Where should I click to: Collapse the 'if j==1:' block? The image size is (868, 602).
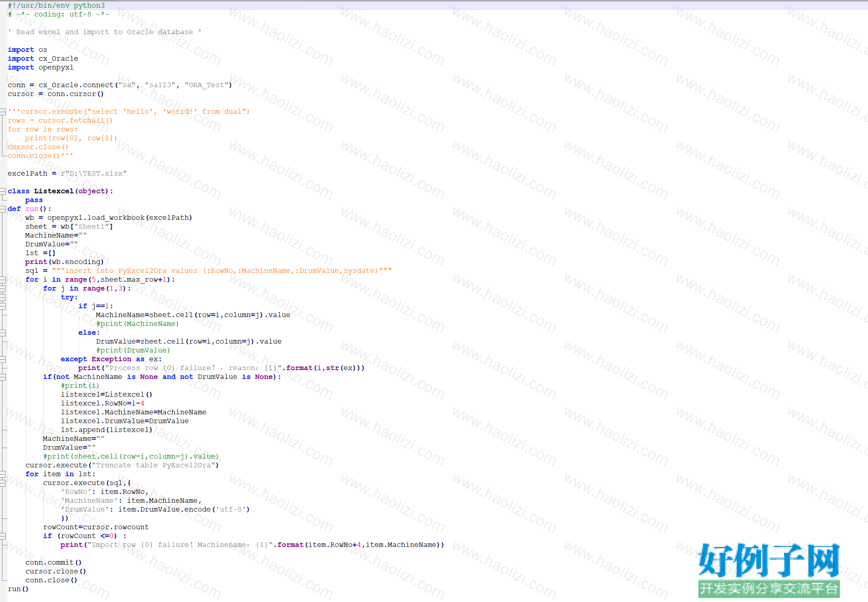(x=2, y=306)
